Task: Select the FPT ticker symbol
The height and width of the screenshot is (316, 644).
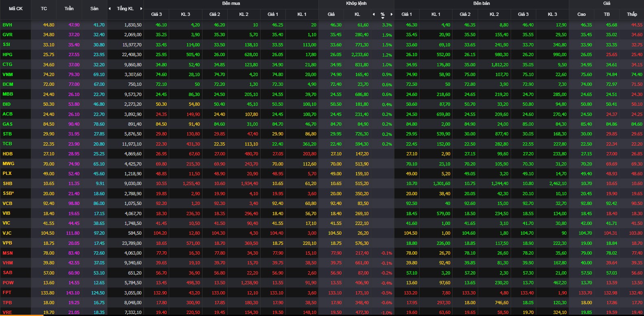Action: click(7, 293)
